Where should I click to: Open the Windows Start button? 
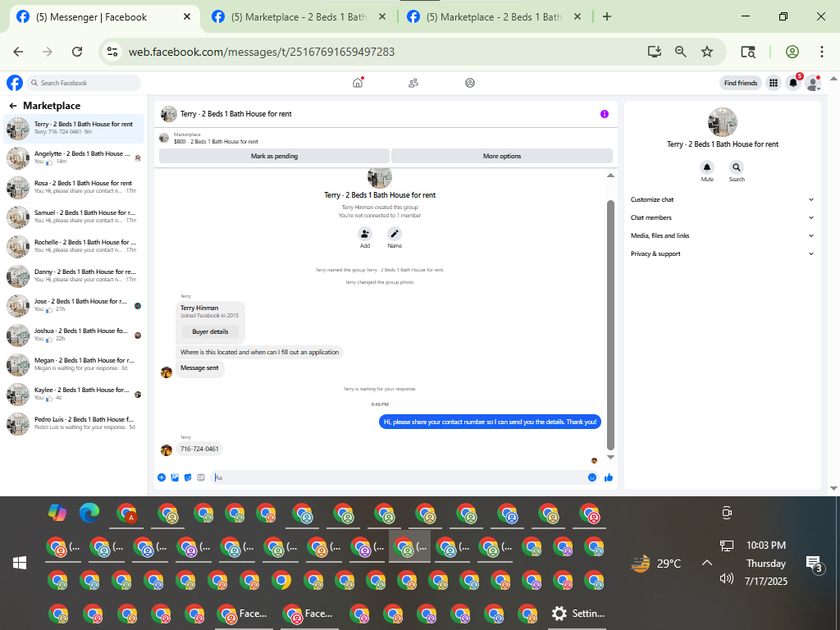(x=20, y=563)
